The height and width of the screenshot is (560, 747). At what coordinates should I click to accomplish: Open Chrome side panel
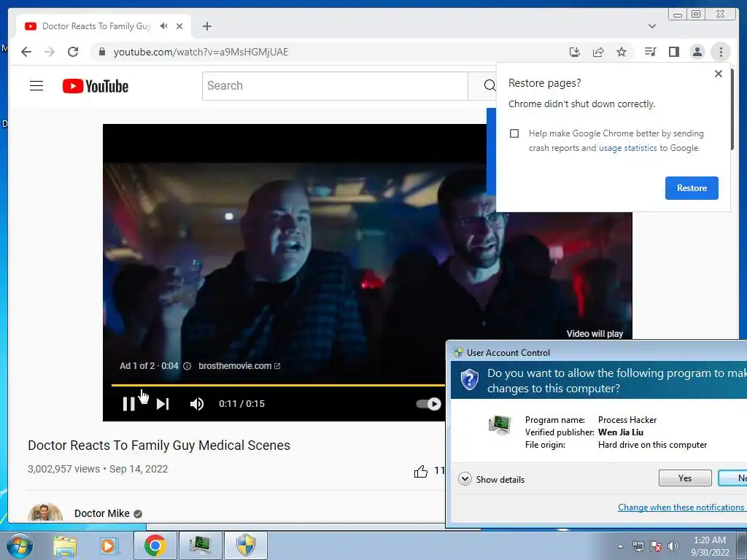673,52
